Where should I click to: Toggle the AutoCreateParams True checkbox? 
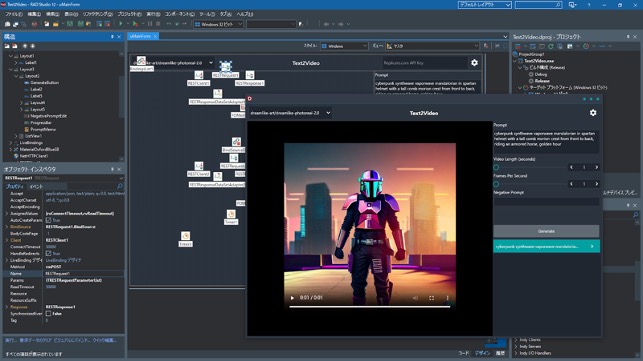48,220
